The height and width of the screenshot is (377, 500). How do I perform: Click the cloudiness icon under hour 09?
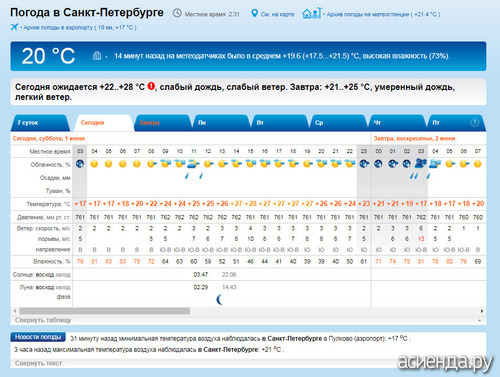(166, 163)
